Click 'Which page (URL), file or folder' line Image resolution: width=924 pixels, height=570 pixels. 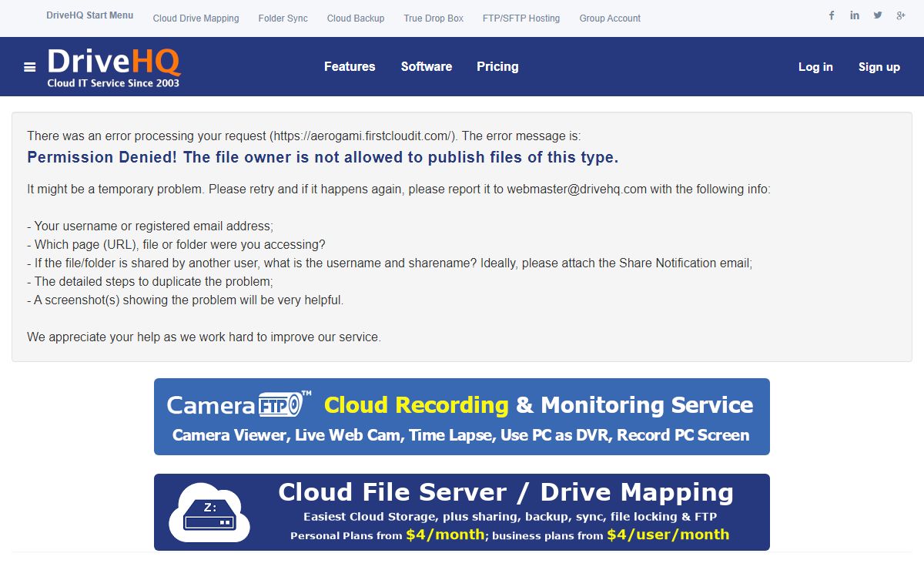(176, 245)
